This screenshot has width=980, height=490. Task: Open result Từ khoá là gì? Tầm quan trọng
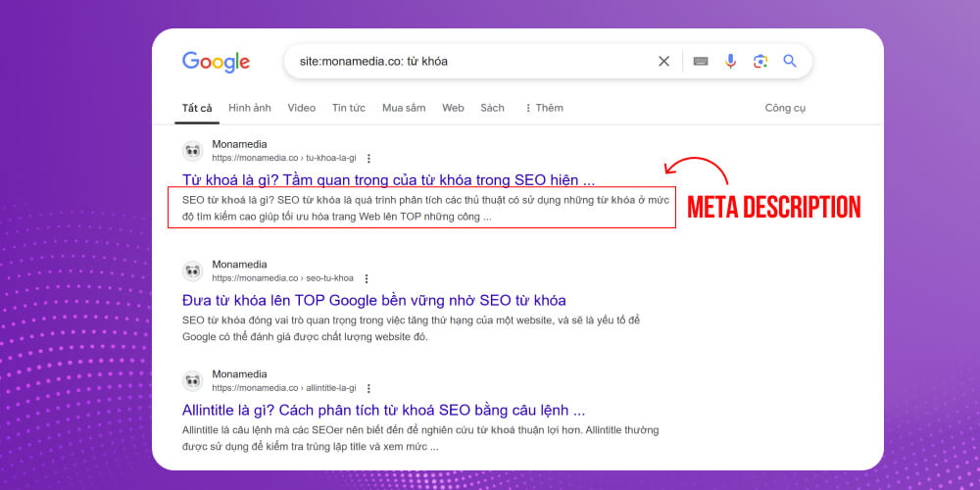388,181
